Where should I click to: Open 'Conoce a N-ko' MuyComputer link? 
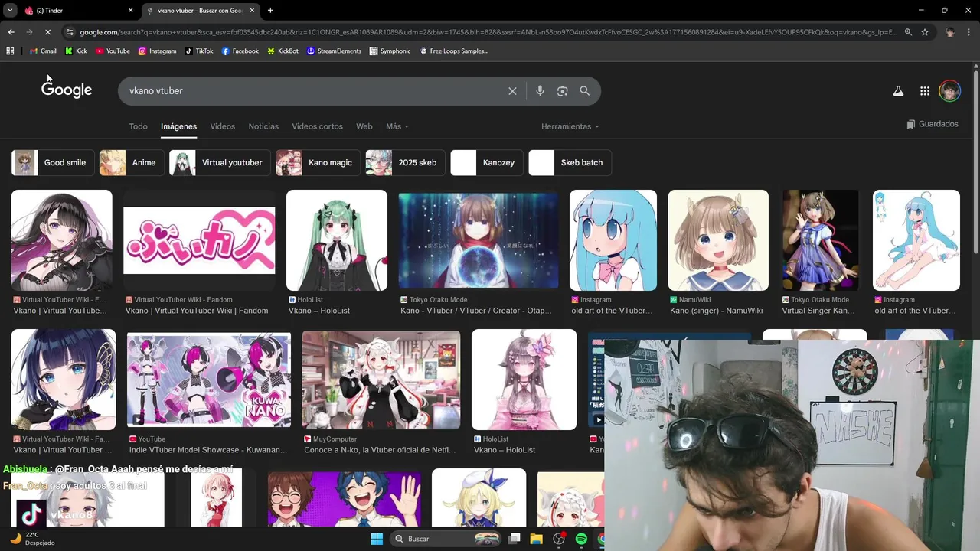[380, 450]
